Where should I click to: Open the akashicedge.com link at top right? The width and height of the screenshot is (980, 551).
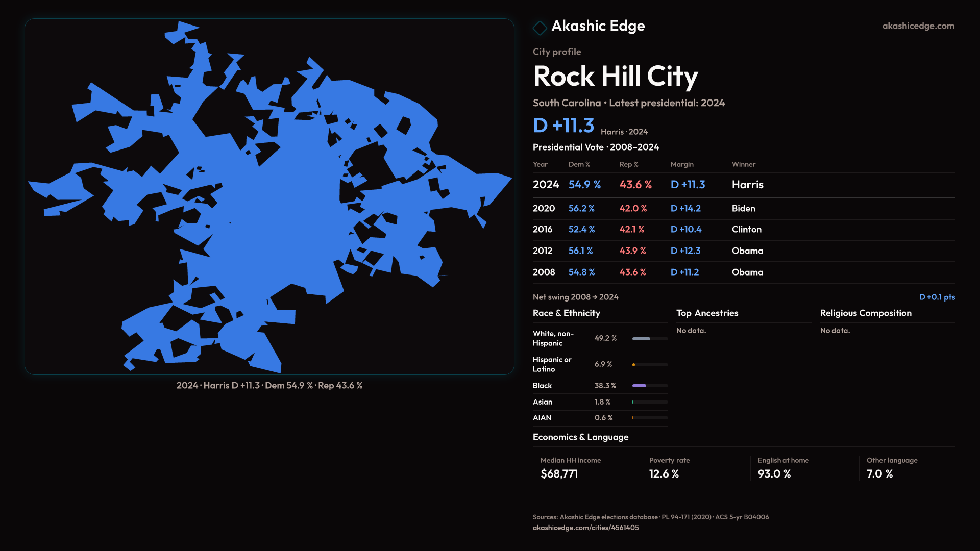coord(918,26)
